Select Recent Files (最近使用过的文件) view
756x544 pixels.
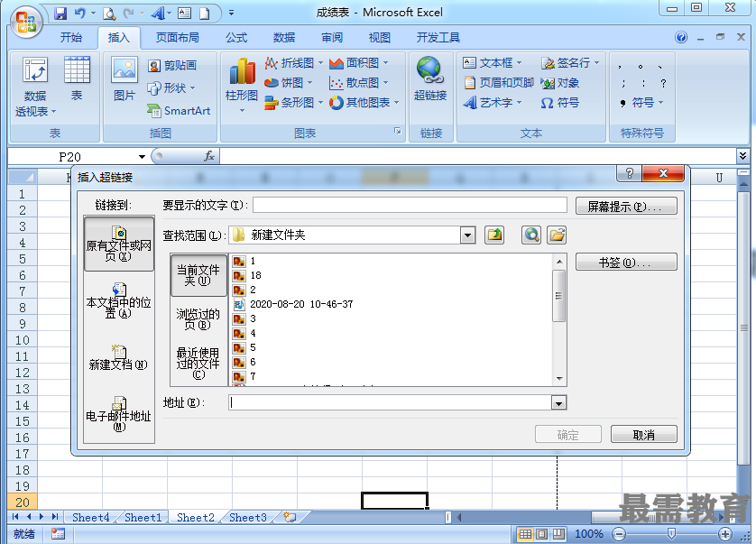(198, 363)
